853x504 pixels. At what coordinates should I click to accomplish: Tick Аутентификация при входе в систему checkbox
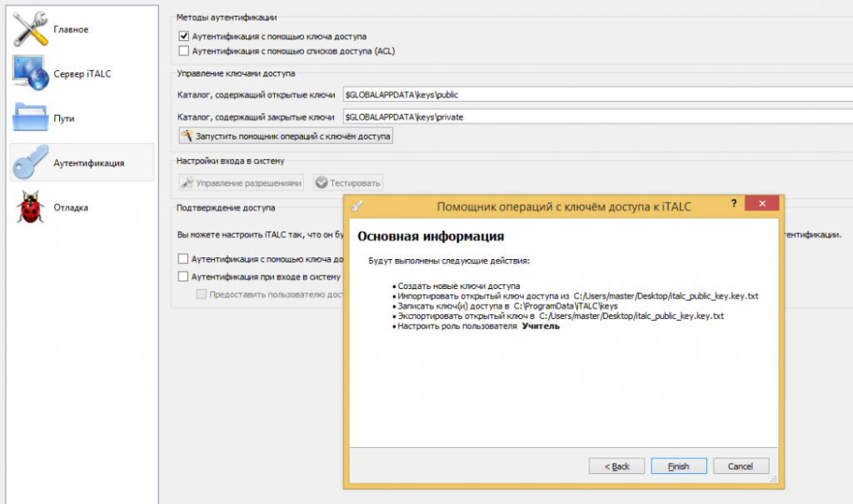point(183,277)
